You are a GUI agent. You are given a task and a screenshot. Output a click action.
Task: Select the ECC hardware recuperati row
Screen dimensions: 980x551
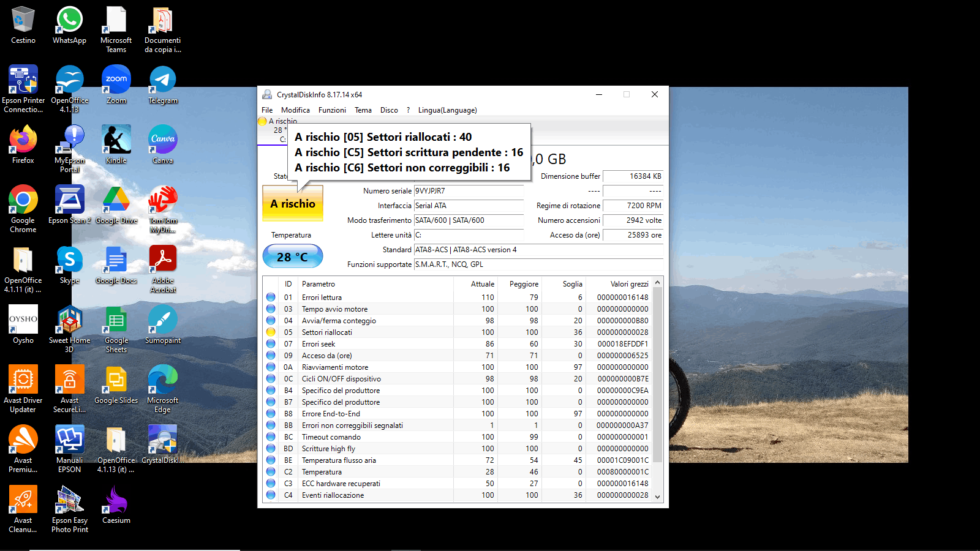(458, 484)
